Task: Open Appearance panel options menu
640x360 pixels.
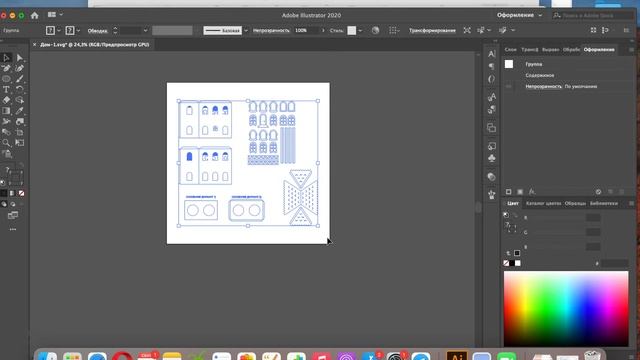Action: (631, 50)
